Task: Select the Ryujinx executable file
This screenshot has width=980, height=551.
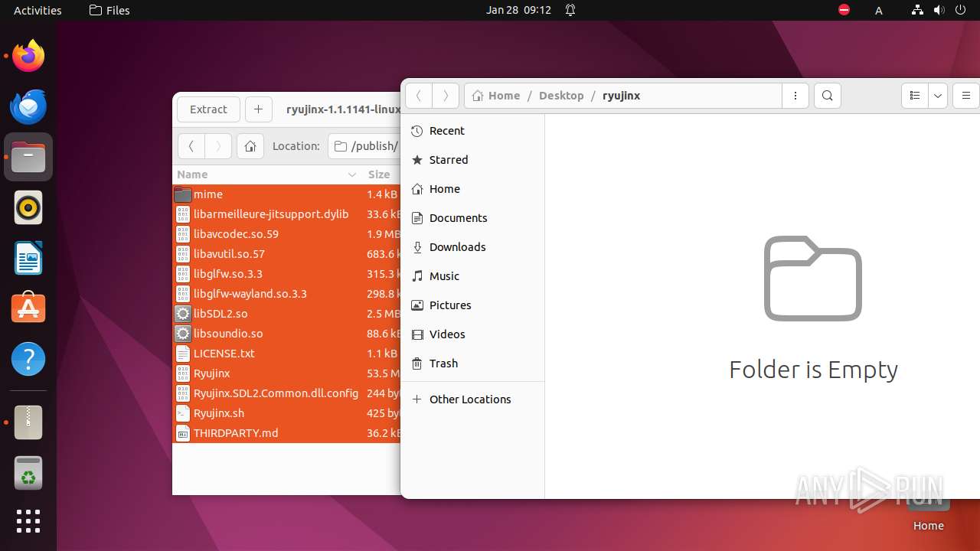Action: click(287, 373)
